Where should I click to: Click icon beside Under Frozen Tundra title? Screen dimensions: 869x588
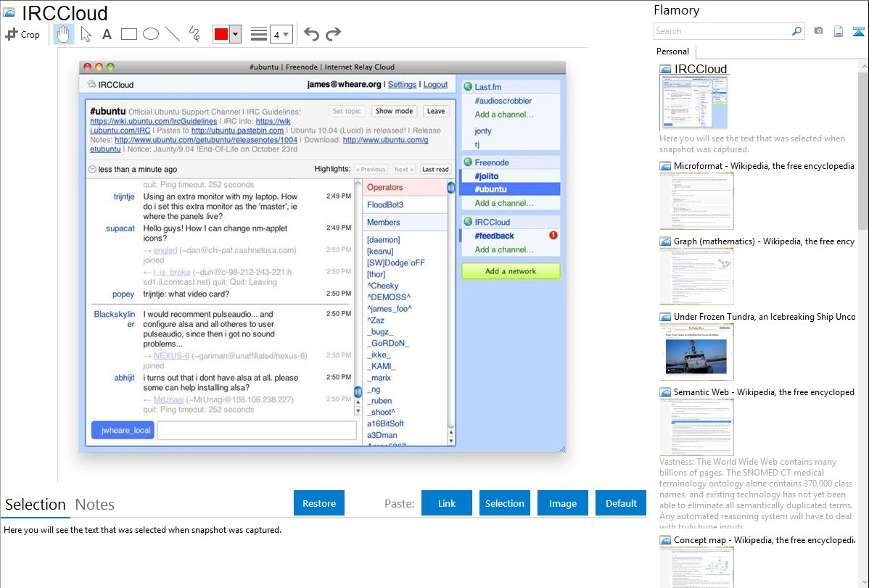(x=665, y=316)
